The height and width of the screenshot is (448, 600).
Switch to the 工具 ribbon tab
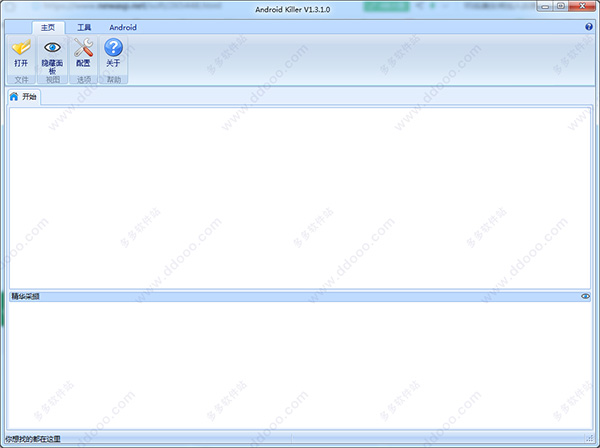[x=84, y=28]
